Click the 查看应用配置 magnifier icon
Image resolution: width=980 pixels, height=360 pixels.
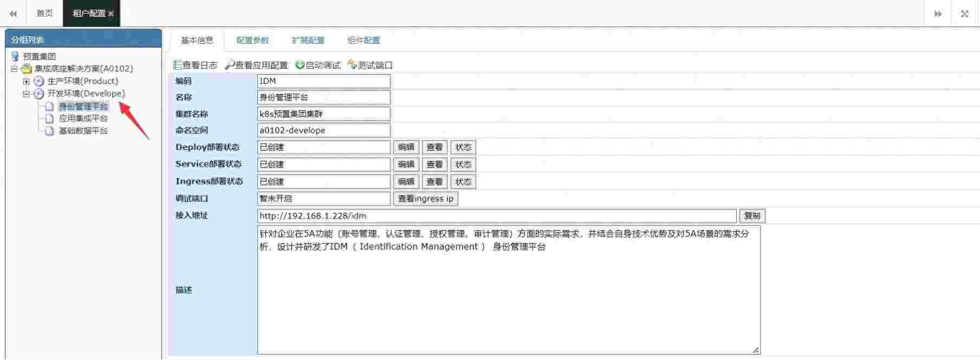click(230, 65)
